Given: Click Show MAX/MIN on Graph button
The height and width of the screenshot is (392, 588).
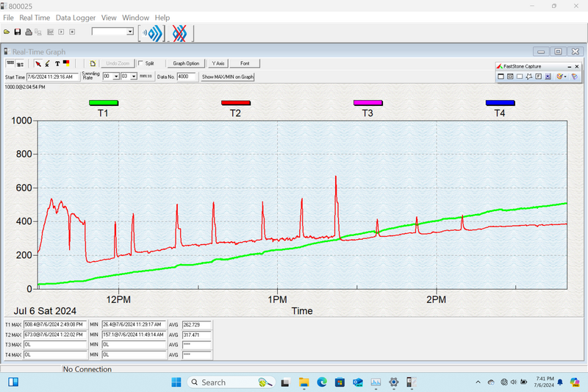Looking at the screenshot, I should pos(228,76).
